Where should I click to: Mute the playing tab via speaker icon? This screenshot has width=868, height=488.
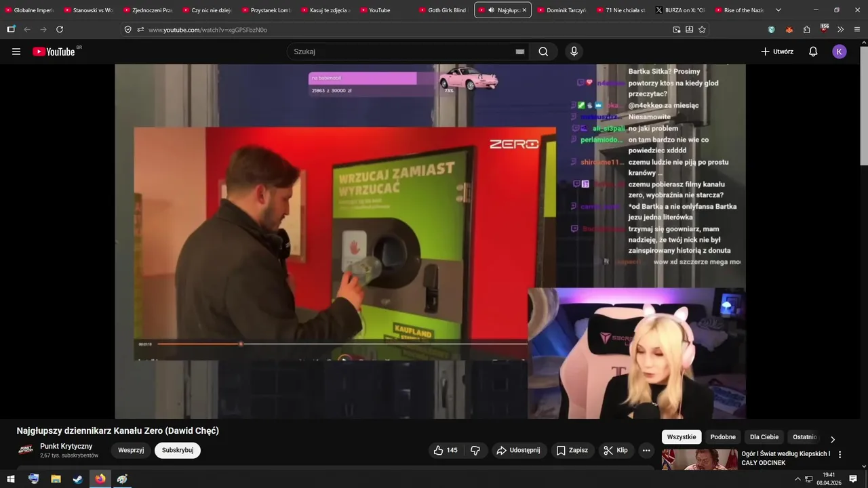491,10
